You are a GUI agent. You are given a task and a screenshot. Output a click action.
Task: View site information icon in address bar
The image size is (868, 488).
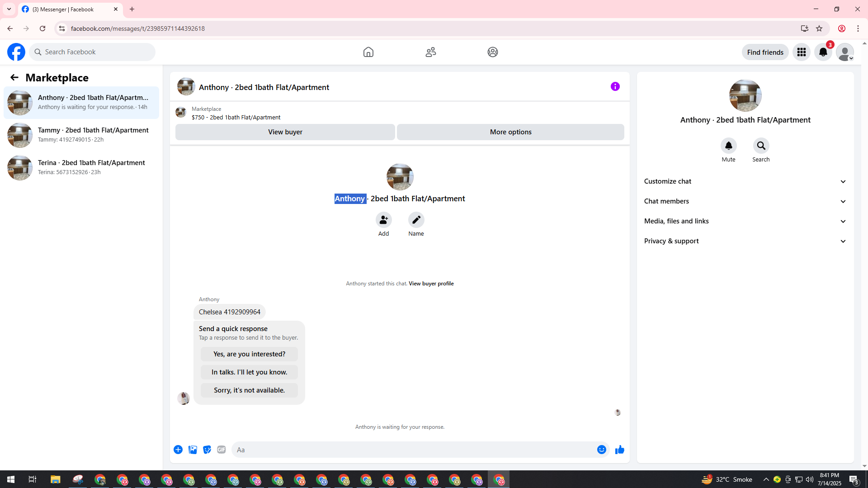click(62, 28)
